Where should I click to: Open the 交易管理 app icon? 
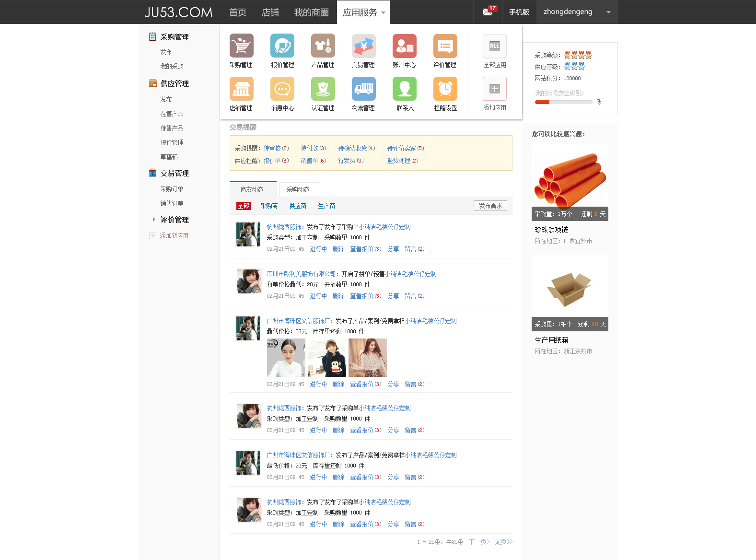(x=363, y=46)
